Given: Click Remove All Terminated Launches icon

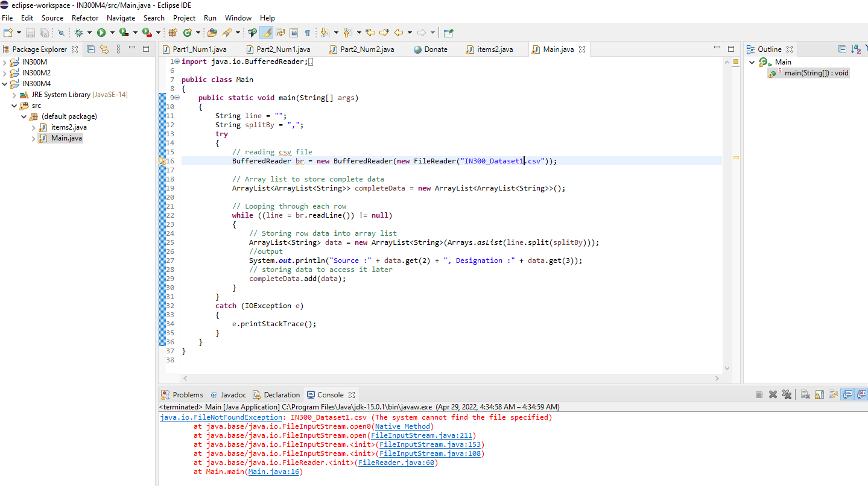Looking at the screenshot, I should click(x=787, y=395).
